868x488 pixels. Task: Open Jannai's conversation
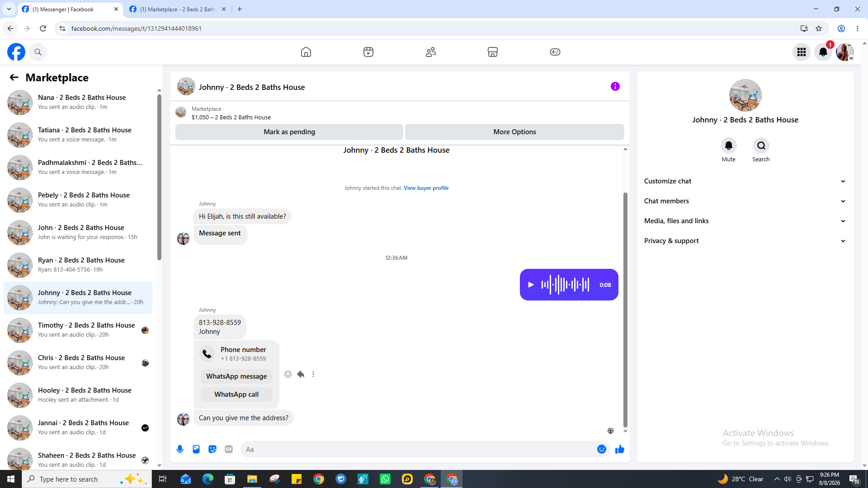[78, 427]
